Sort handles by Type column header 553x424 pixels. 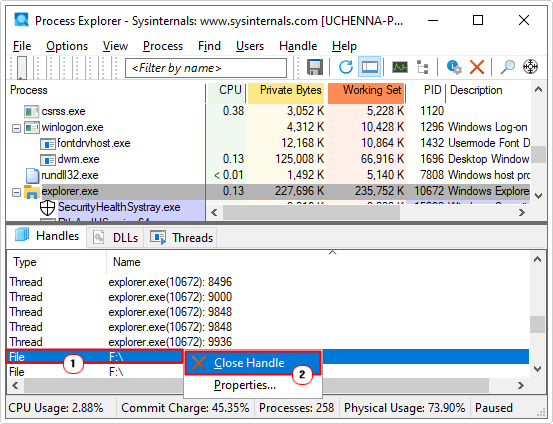56,262
